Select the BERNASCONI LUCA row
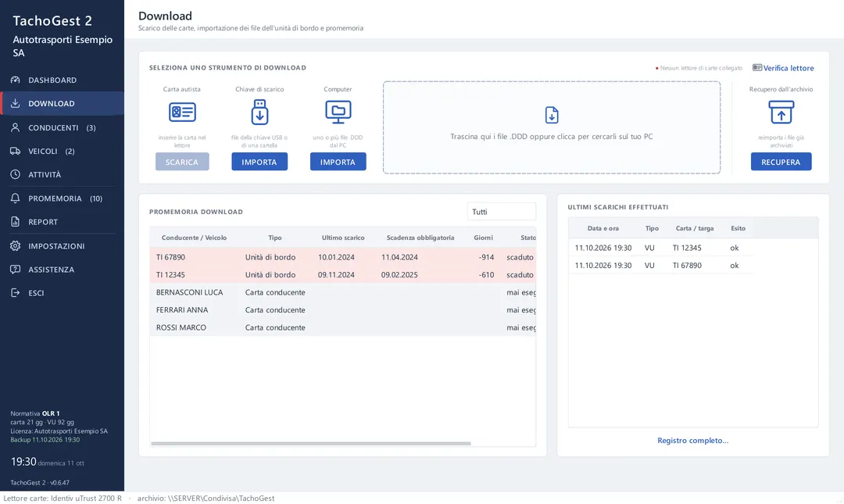Viewport: 844px width, 504px height. [343, 292]
